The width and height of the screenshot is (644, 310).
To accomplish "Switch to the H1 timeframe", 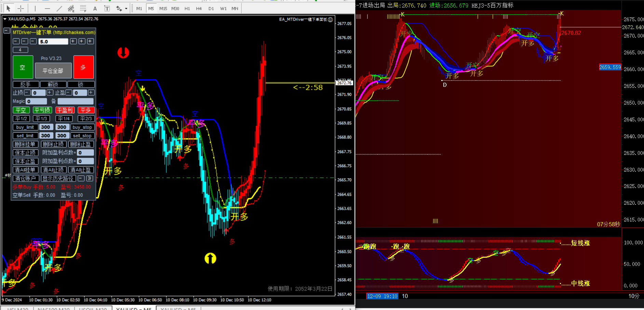I will pos(187,9).
